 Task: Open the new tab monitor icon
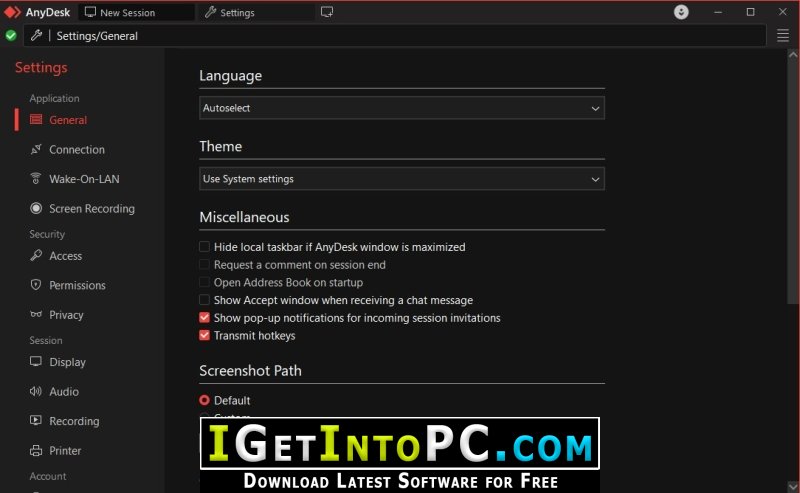327,12
